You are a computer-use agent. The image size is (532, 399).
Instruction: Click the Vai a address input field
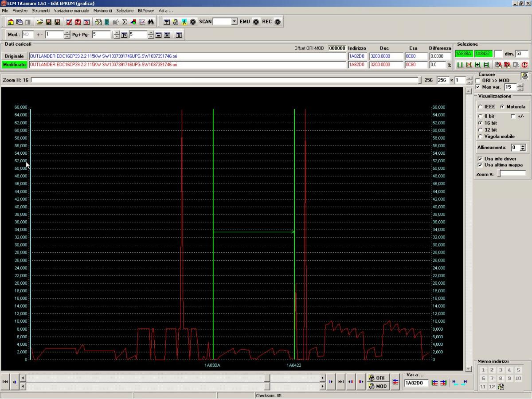416,383
